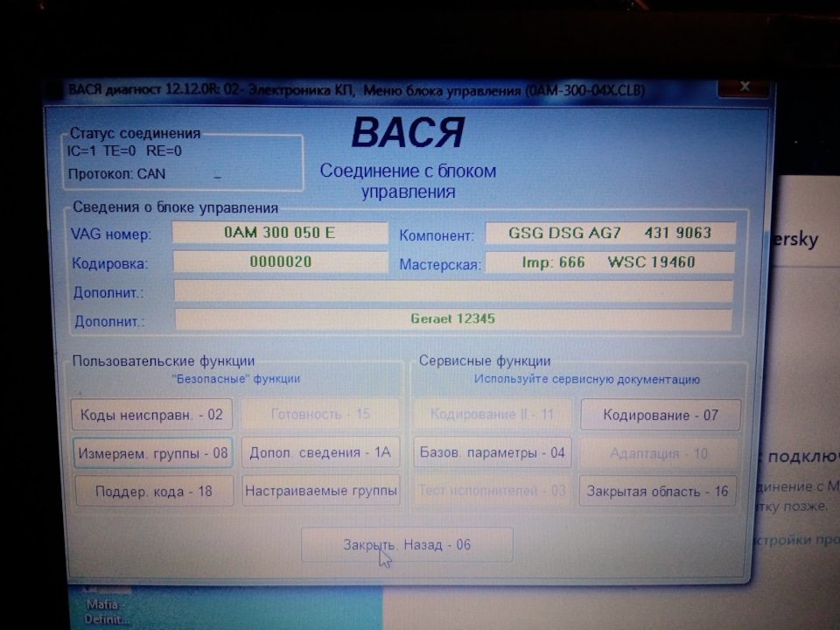Click "Безопасные" функции label
This screenshot has width=840, height=630.
click(235, 379)
